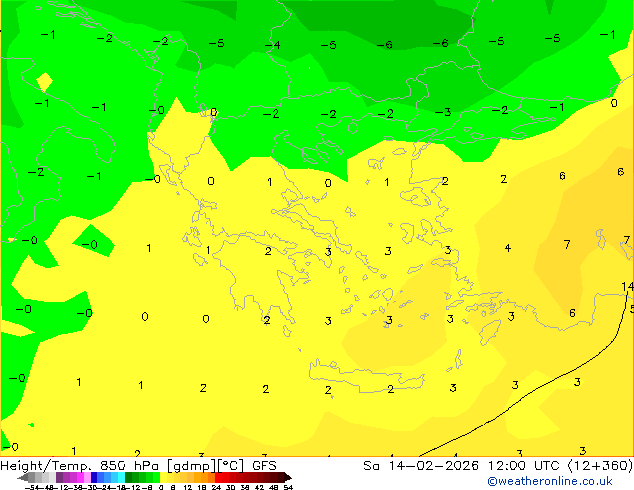Click the '-3' temperature value

443,112
